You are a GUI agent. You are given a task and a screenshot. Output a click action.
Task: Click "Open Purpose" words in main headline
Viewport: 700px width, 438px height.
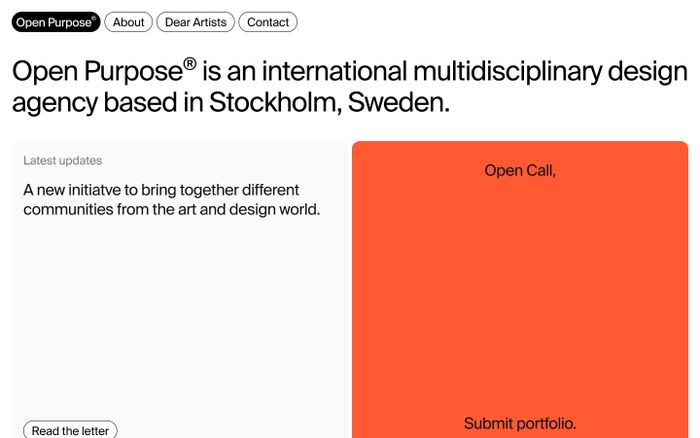click(x=95, y=72)
